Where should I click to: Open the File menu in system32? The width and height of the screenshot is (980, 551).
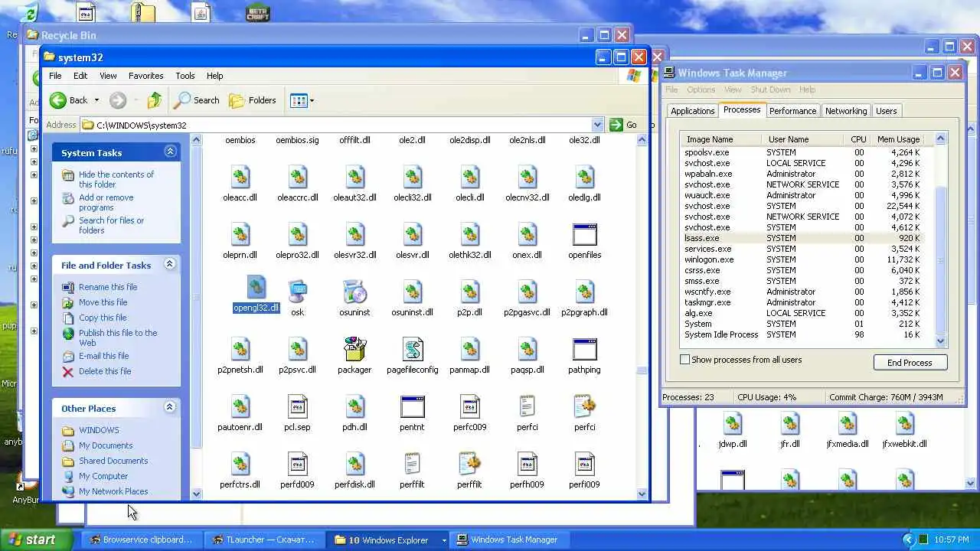point(55,76)
